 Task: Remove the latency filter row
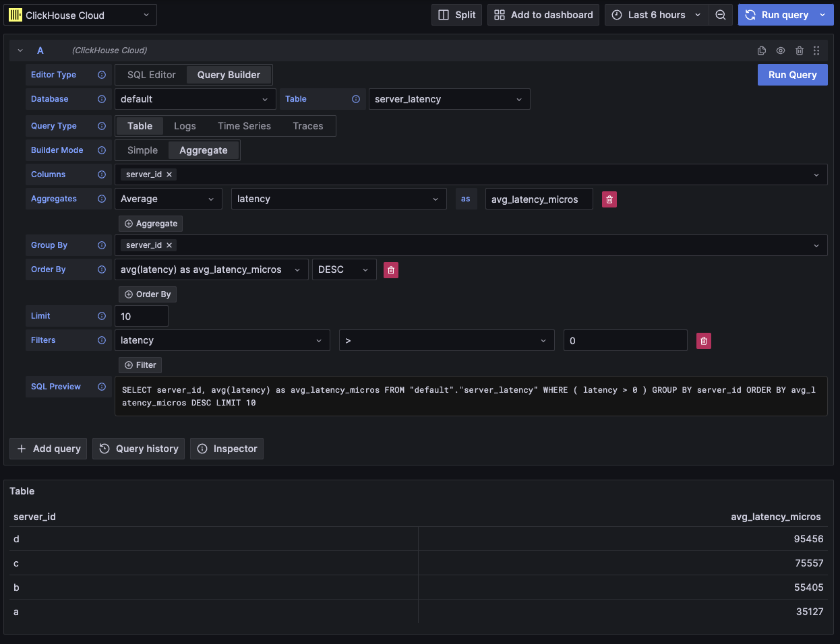(x=704, y=341)
